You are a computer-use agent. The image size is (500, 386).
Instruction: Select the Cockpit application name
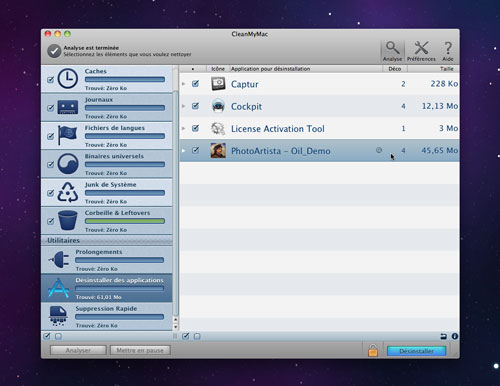(246, 106)
